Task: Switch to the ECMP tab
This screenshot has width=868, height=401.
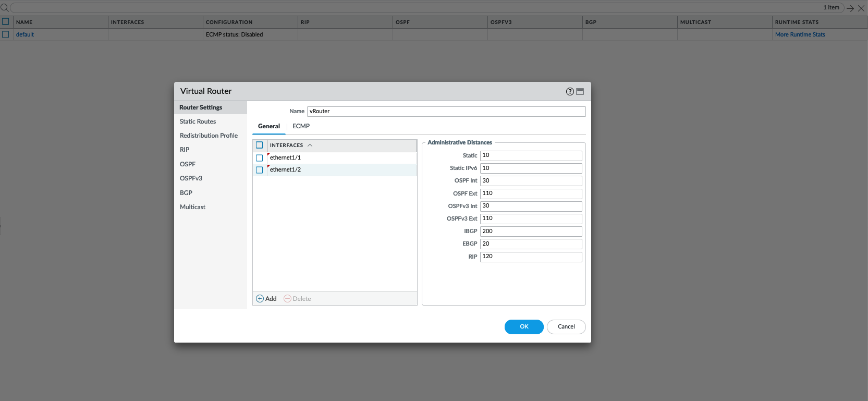Action: tap(301, 126)
